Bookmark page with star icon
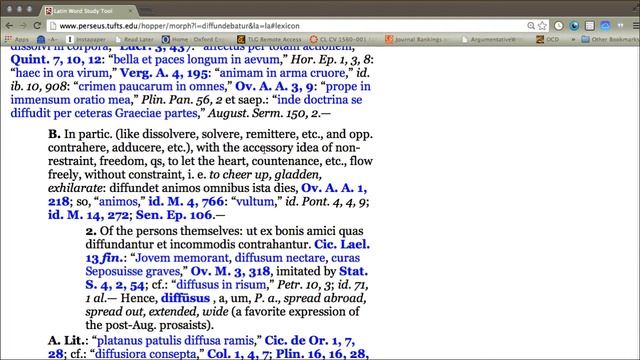Image resolution: width=640 pixels, height=360 pixels. [x=542, y=26]
